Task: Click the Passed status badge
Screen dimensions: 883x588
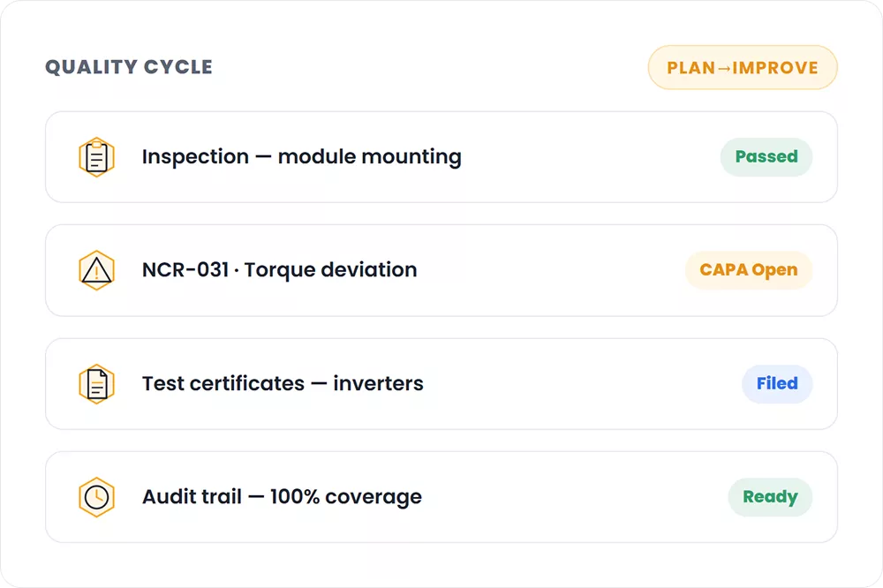Action: coord(766,156)
